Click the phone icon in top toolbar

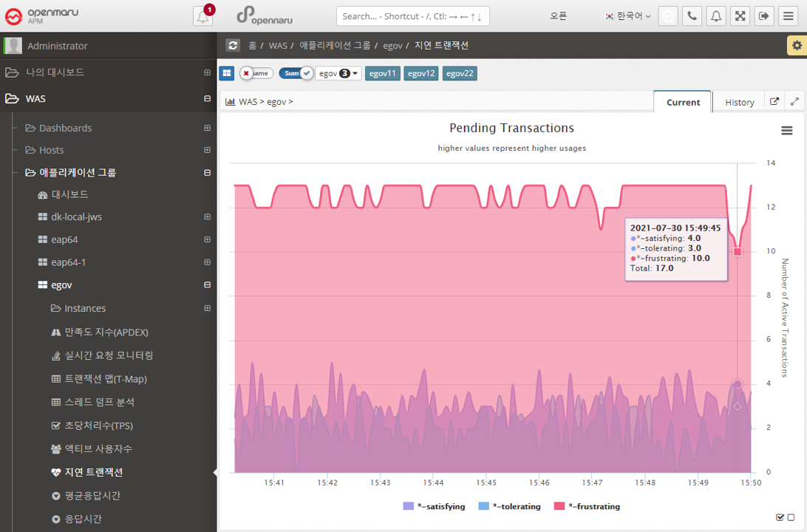click(692, 16)
